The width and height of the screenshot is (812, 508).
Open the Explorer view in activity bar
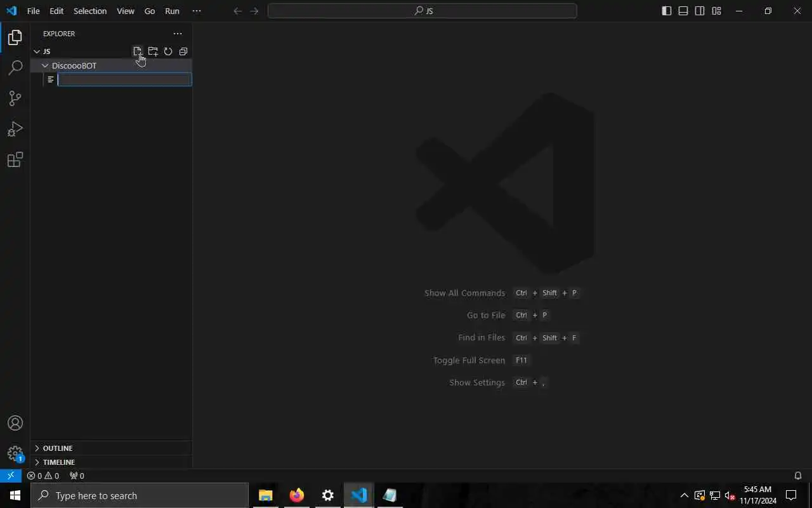(15, 37)
